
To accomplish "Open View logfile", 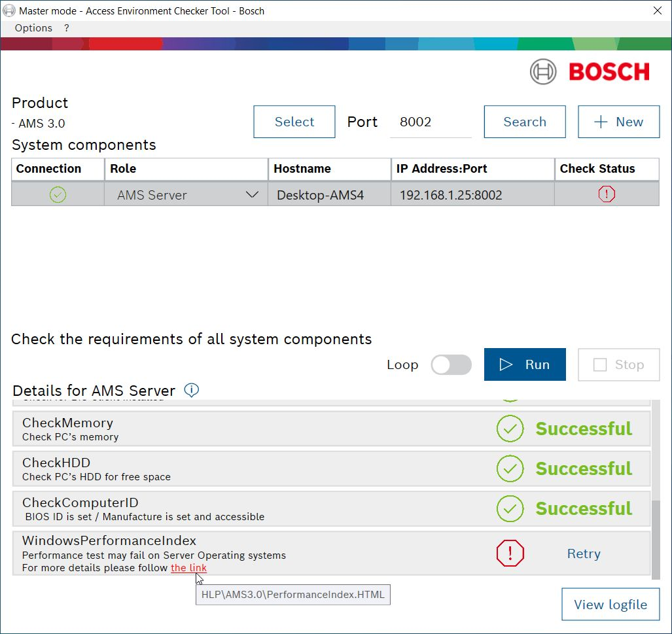I will click(610, 605).
